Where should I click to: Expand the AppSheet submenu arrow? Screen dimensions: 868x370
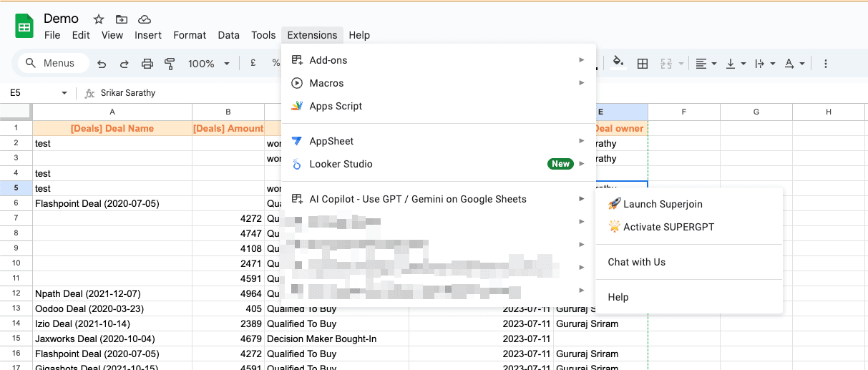coord(582,141)
